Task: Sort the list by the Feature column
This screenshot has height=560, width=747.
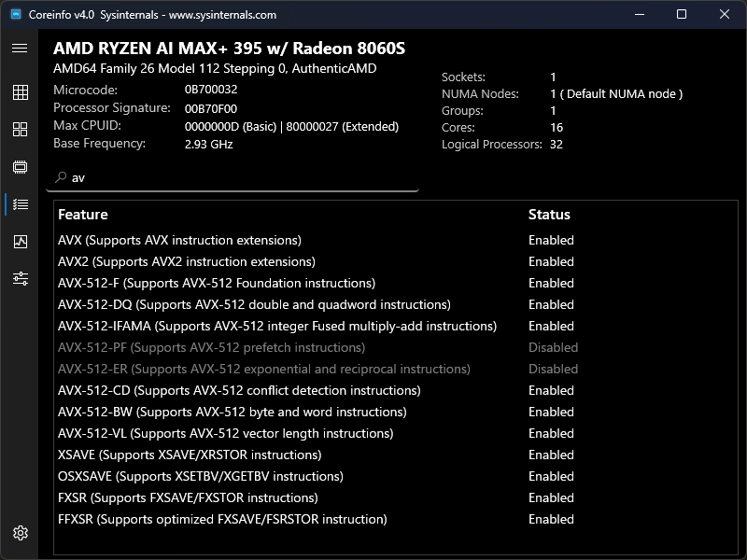Action: [83, 215]
